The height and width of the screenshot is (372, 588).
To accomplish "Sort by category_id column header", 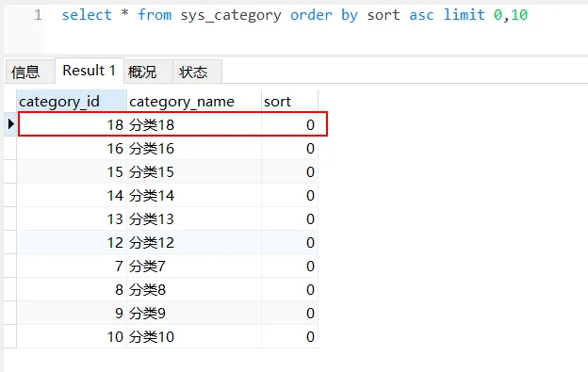I will coord(72,102).
